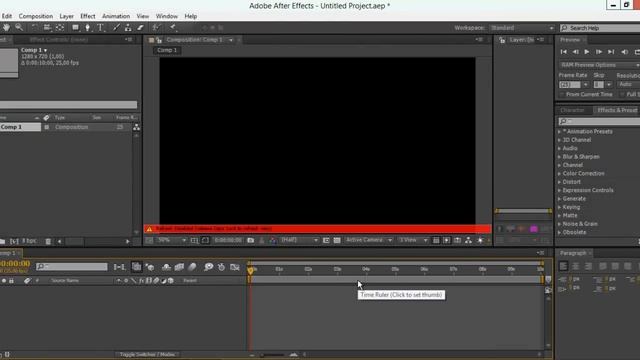Screen dimensions: 640x360
Task: Open the 1 View layout dropdown
Action: [x=413, y=240]
